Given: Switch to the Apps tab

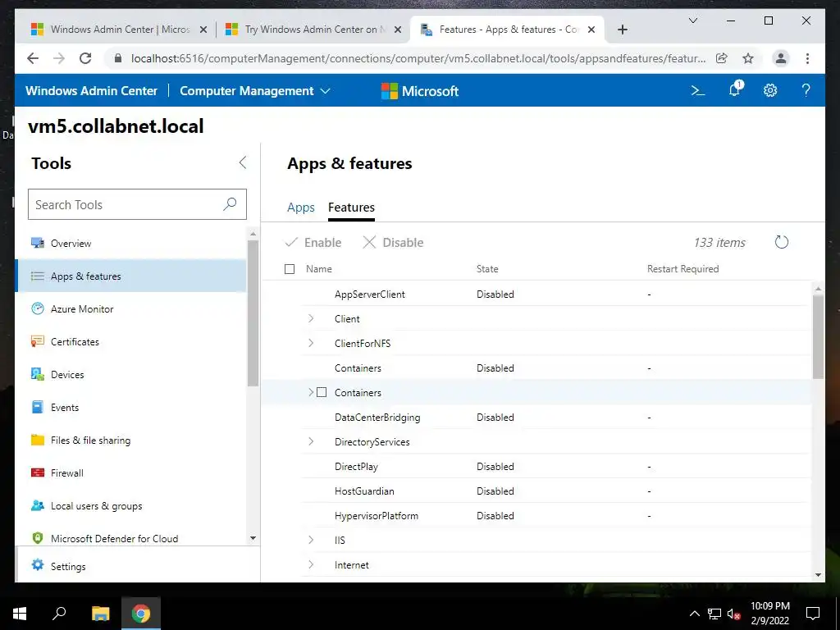Looking at the screenshot, I should [300, 208].
